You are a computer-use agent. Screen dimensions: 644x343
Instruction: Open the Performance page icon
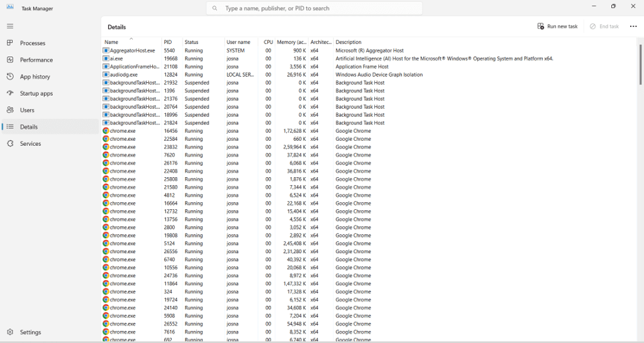coord(10,60)
